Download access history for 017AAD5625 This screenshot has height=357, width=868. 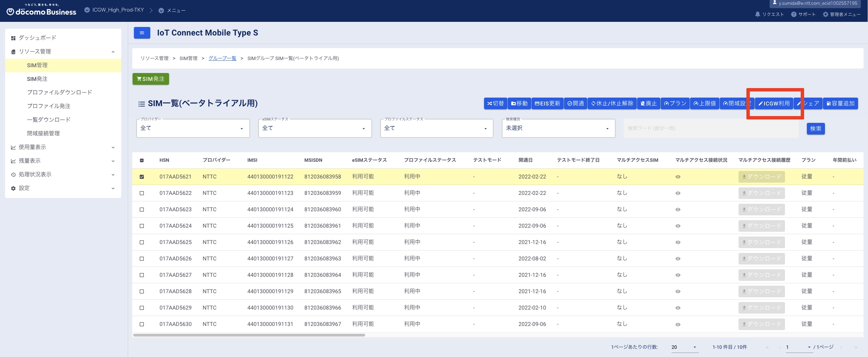(x=761, y=242)
